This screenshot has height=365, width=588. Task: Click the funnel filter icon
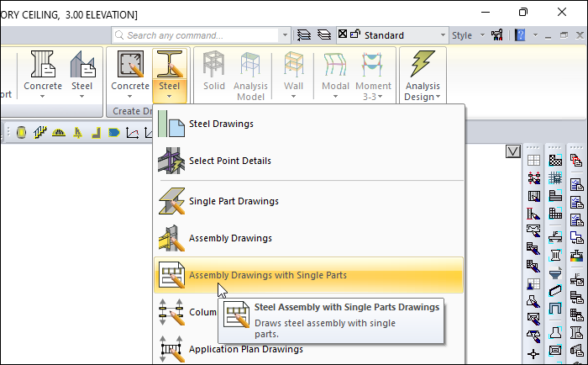(x=555, y=273)
